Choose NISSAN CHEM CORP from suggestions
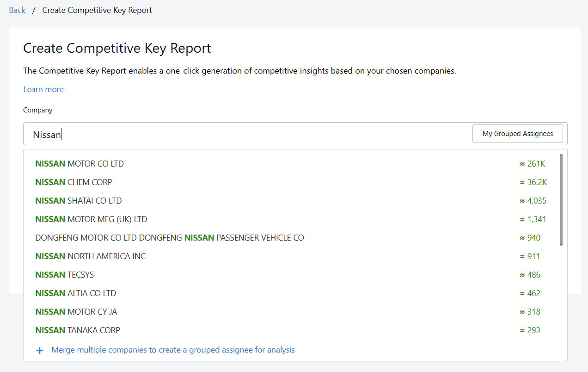Viewport: 588px width, 372px height. (x=73, y=182)
